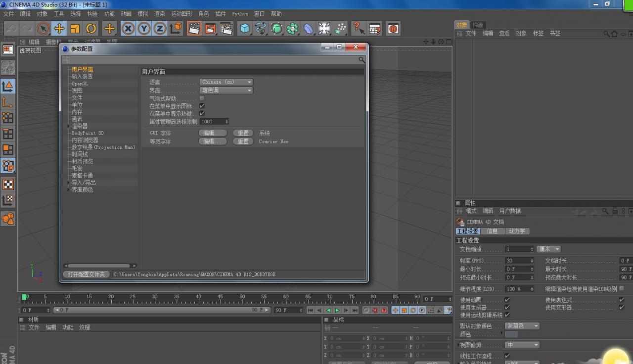Enable the 气泡式帮助 checkbox
The image size is (633, 364).
tap(202, 98)
